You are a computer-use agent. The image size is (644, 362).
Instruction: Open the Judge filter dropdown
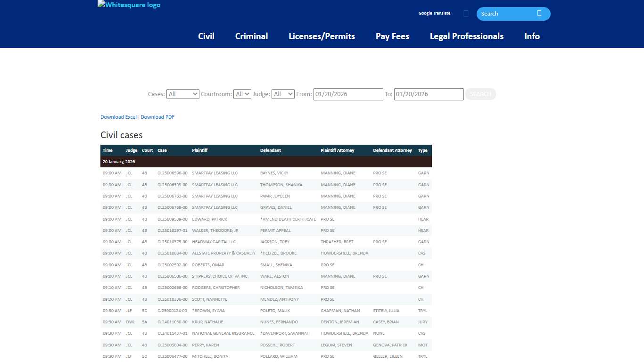pos(283,94)
